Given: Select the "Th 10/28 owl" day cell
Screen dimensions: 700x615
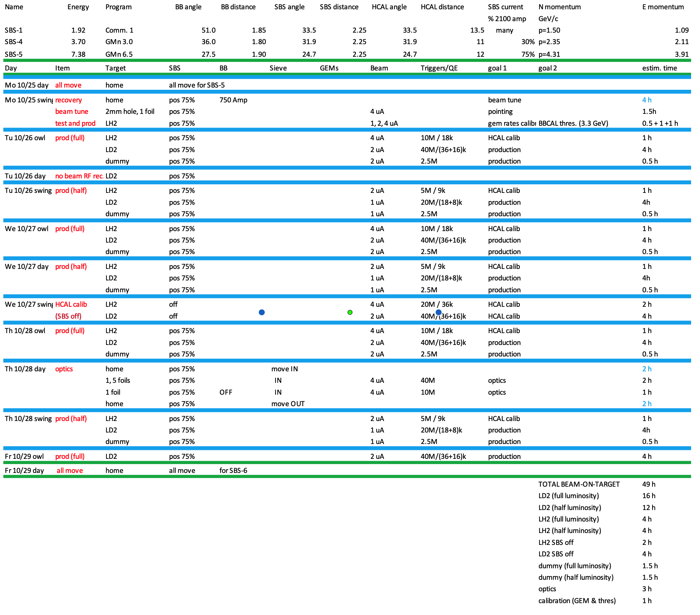Looking at the screenshot, I should (x=25, y=331).
